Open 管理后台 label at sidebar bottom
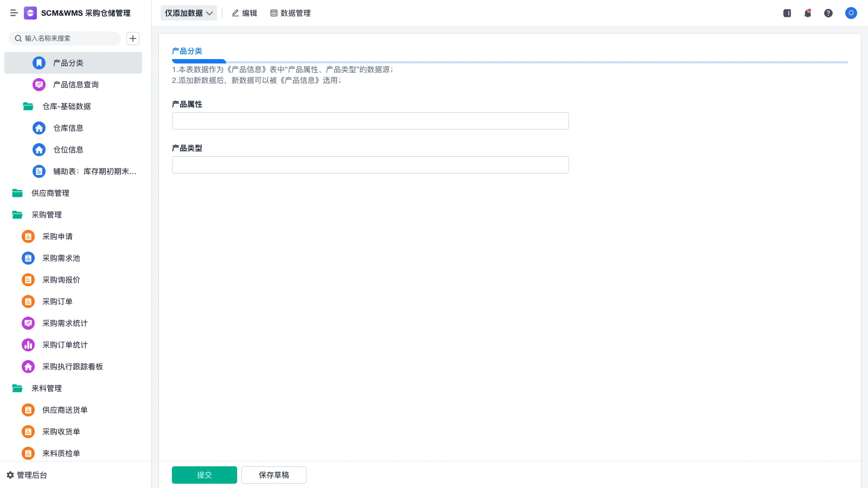Image resolution: width=868 pixels, height=488 pixels. tap(32, 475)
